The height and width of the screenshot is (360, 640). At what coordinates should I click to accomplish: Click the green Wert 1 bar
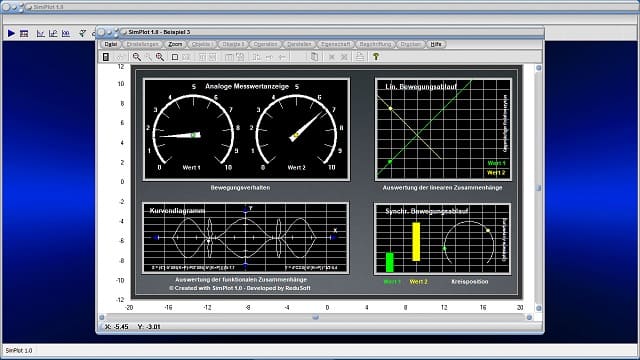390,262
